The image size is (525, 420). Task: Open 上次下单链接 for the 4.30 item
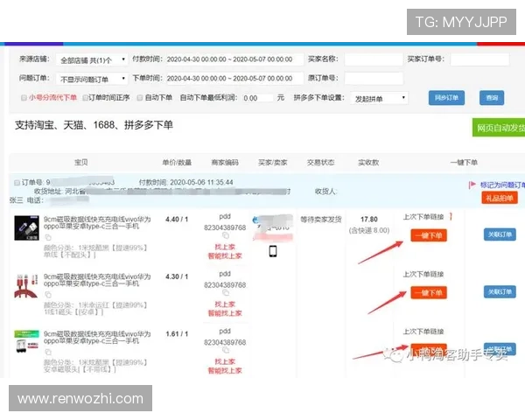423,274
